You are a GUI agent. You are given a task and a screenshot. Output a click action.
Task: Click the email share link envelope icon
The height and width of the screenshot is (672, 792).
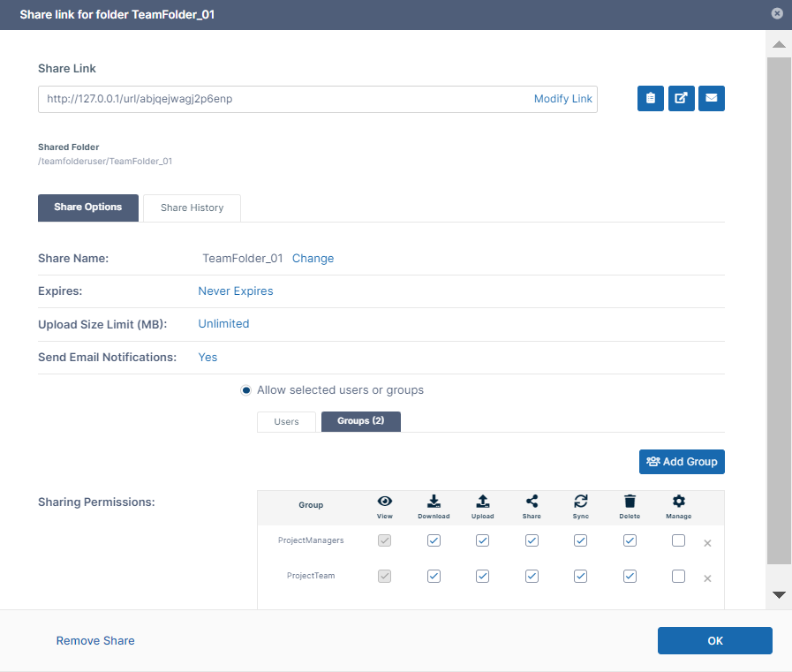[711, 99]
